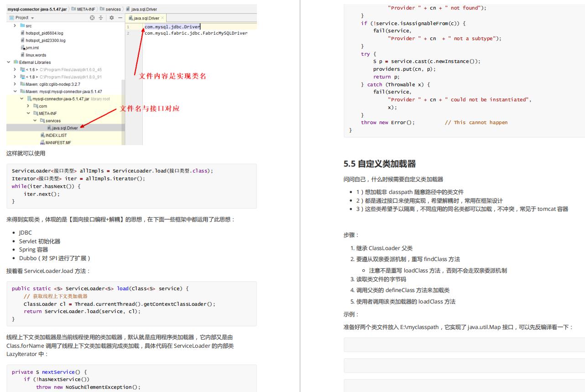Click 'private S nextService() {' code line
The image size is (585, 392).
click(49, 372)
